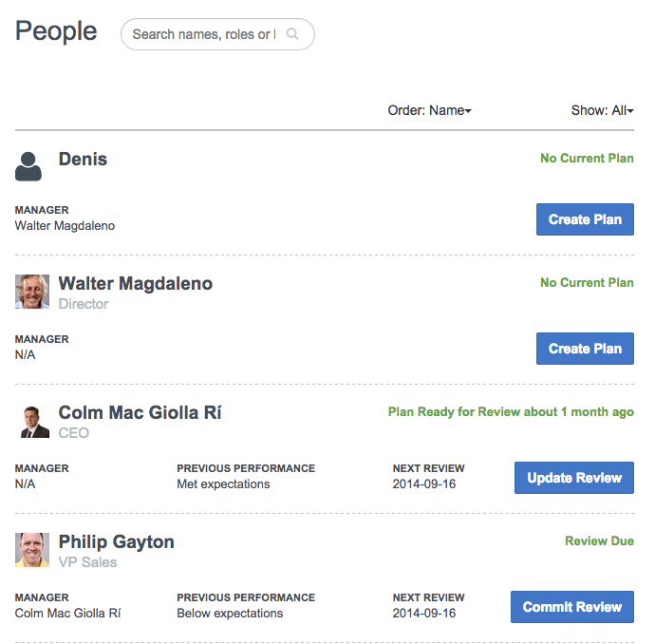Select Philip Gayton's profile picture
Image resolution: width=655 pixels, height=644 pixels.
coord(32,550)
